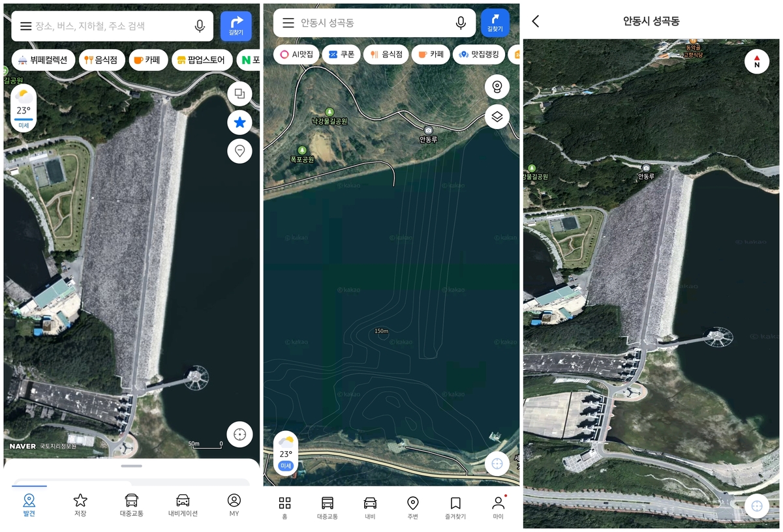The image size is (783, 532).
Task: Open the 즐겨찾기 bookmark tab
Action: tap(455, 508)
